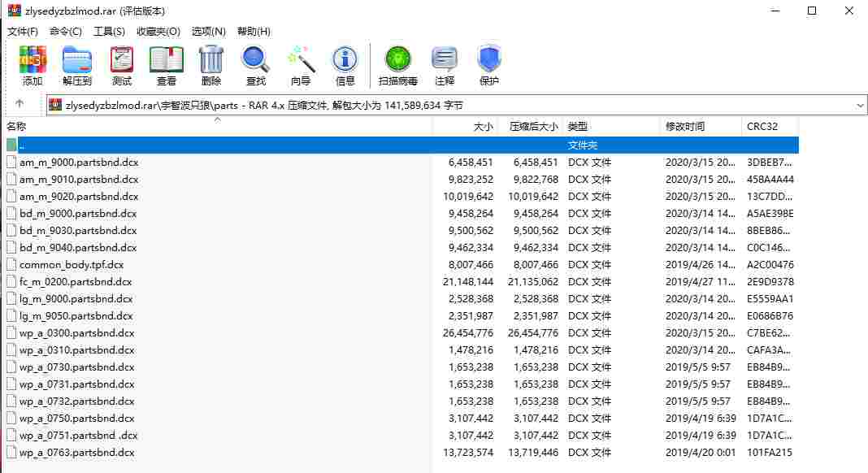Click the View (查看) book icon

click(166, 60)
